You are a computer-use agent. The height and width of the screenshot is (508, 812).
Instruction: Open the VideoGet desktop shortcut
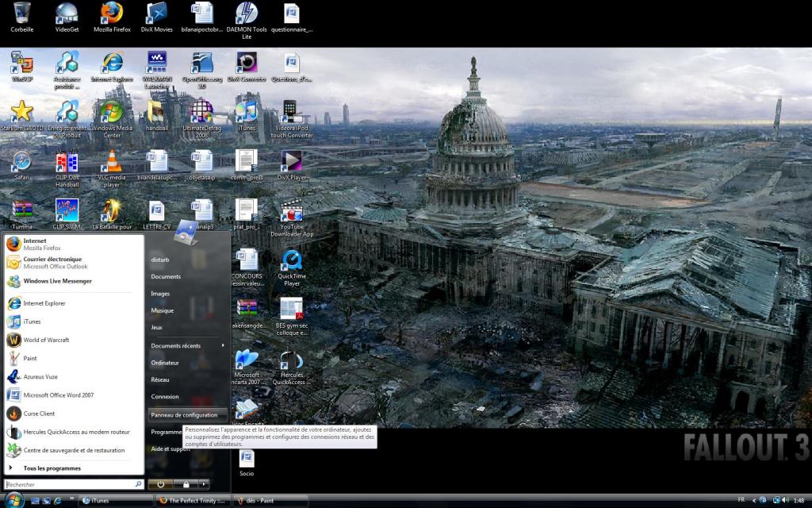(67, 17)
